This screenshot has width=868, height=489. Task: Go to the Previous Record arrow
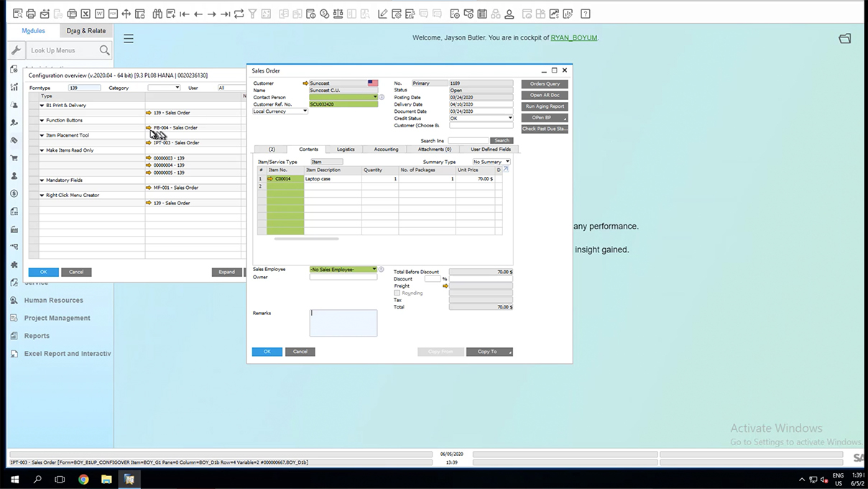[x=198, y=14]
